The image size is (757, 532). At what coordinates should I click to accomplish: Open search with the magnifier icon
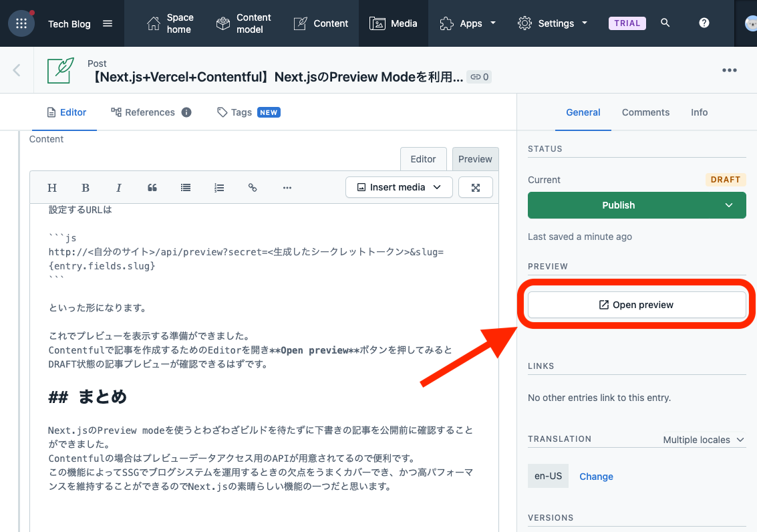point(665,23)
